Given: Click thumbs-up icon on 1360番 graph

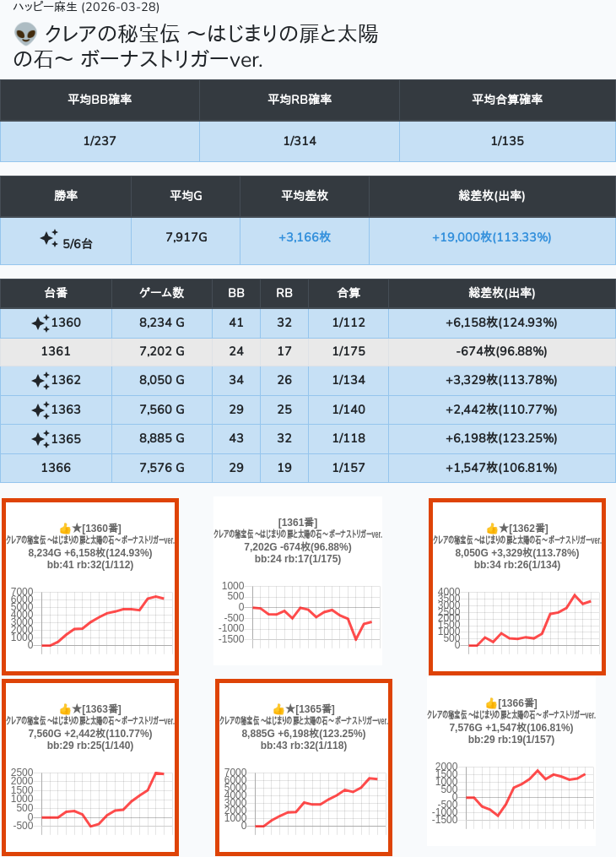Looking at the screenshot, I should click(x=64, y=529).
